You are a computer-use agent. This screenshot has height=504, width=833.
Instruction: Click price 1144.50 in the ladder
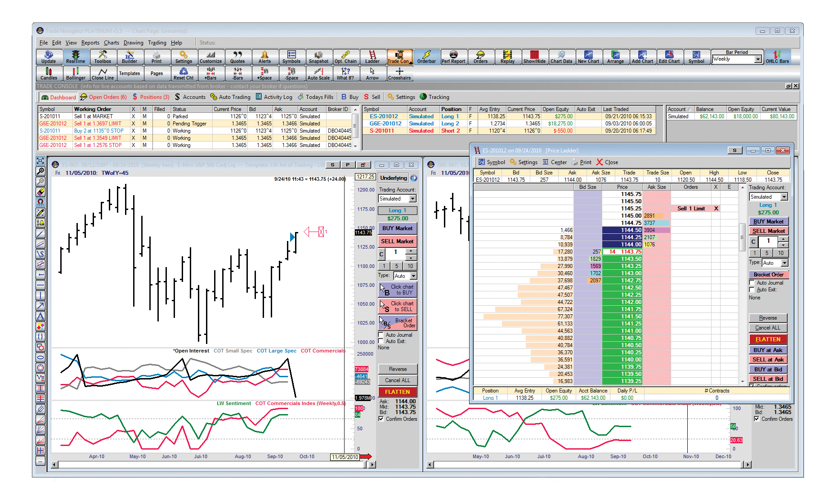point(623,230)
